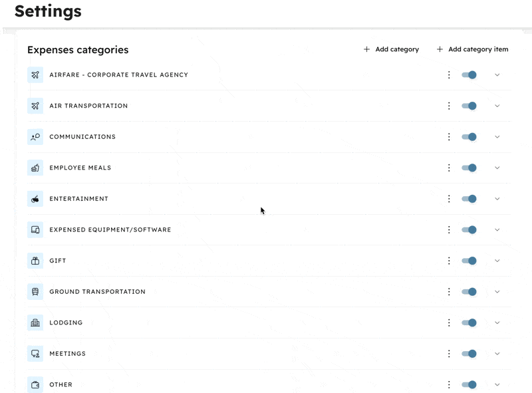Switch off the Lodging category toggle
This screenshot has width=532, height=393.
pyautogui.click(x=469, y=323)
